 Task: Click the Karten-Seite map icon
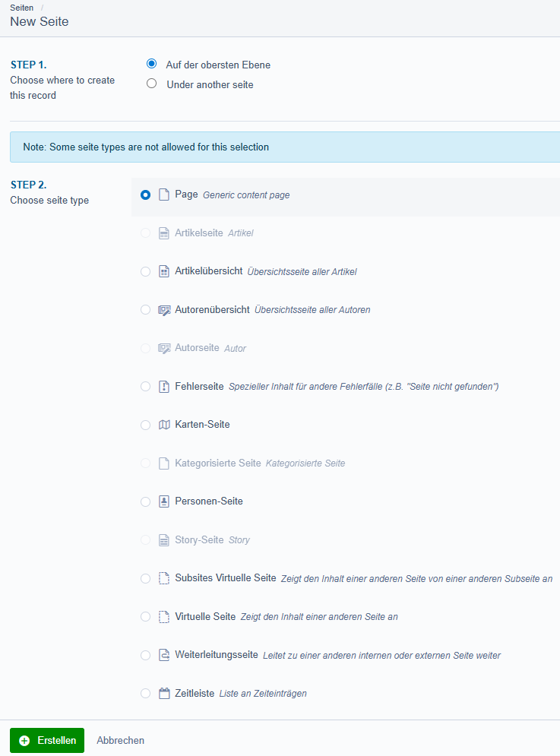pos(163,425)
